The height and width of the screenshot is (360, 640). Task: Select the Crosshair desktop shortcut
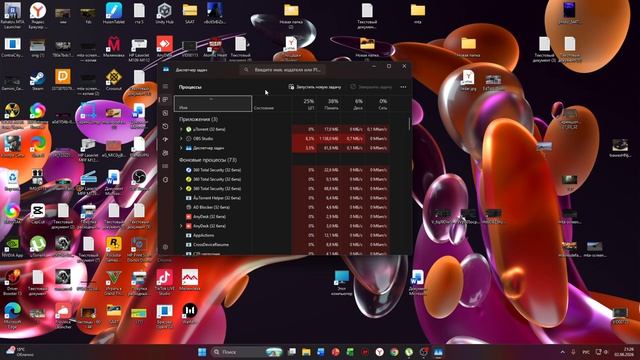114,80
